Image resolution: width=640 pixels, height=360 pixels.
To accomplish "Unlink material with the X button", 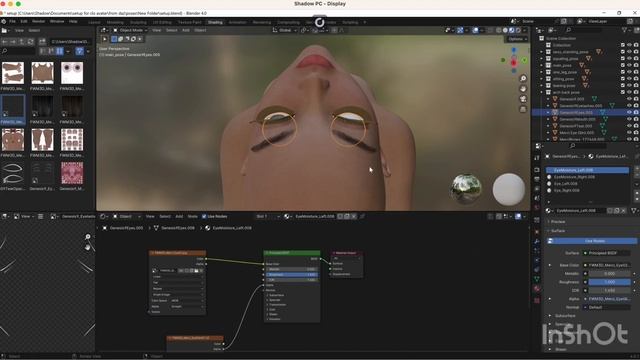I will [x=624, y=211].
